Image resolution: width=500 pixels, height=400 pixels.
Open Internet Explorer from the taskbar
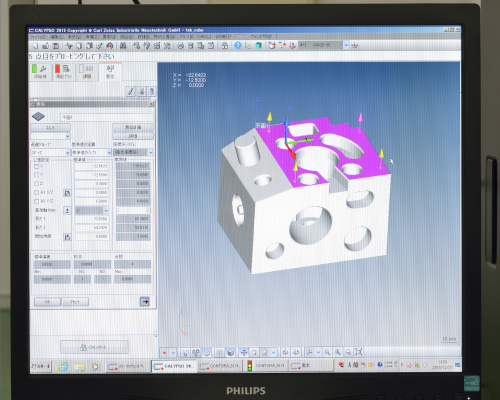(x=63, y=367)
